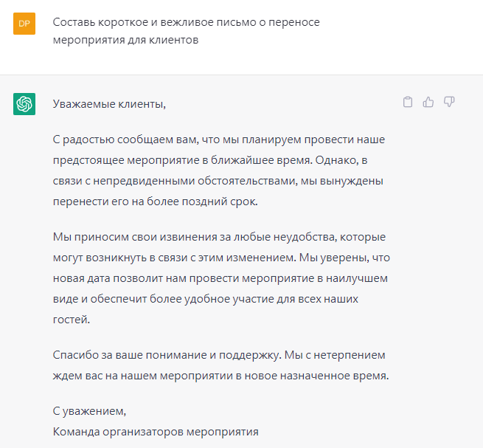
Task: Click the paragraph starting 'Мы приносим свои извинения'
Action: (221, 278)
